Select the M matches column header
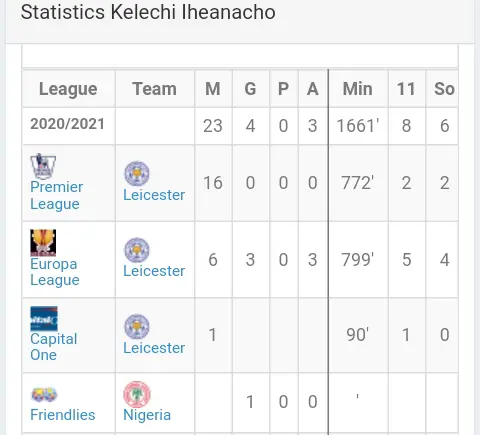 (x=213, y=89)
